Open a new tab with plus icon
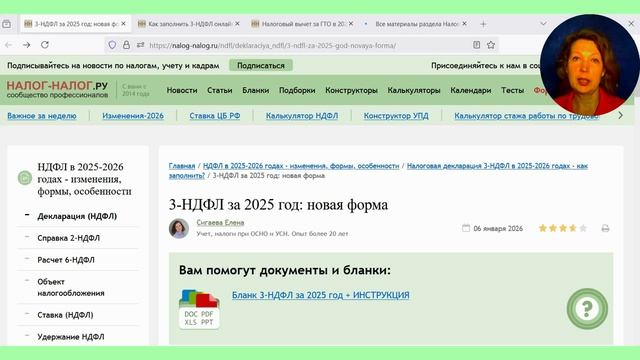640x360 pixels. click(x=483, y=24)
